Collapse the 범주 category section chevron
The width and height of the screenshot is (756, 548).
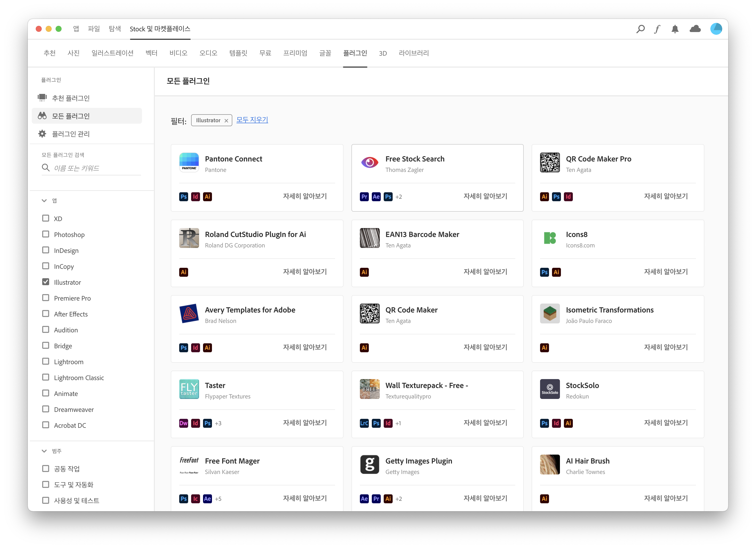pos(44,451)
